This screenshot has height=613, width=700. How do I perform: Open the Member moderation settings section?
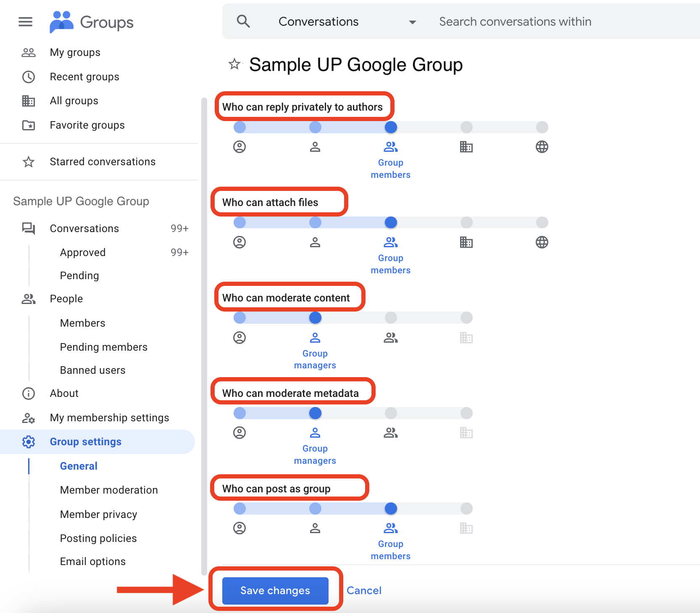click(x=109, y=490)
